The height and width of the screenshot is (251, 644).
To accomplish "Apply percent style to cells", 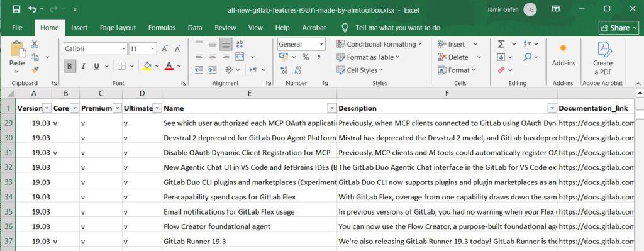I will [x=306, y=57].
